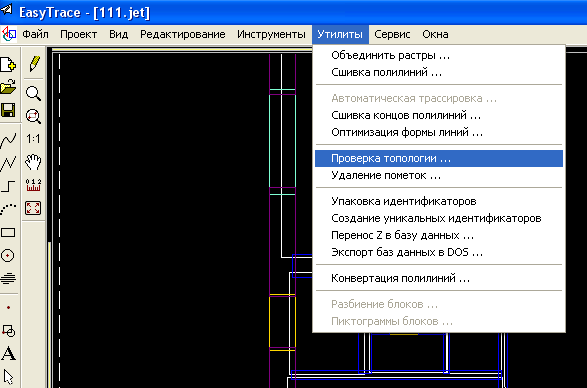The width and height of the screenshot is (587, 388).
Task: Select the dotted arc tool
Action: click(x=8, y=209)
